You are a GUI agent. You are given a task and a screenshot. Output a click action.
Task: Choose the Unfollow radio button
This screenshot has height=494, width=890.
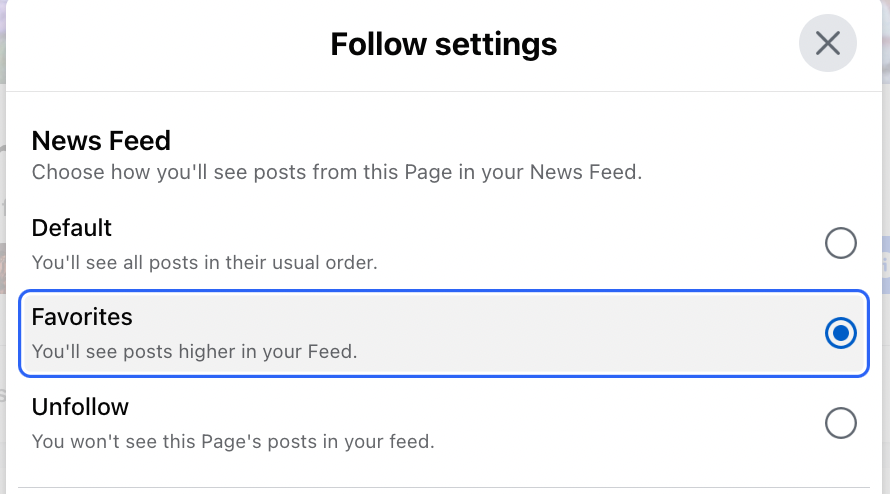841,423
